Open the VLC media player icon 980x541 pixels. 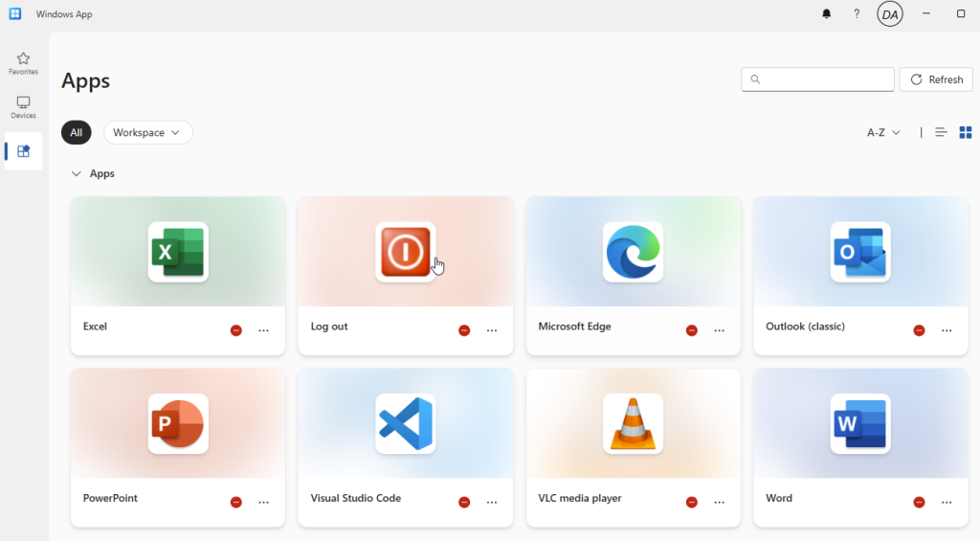633,423
